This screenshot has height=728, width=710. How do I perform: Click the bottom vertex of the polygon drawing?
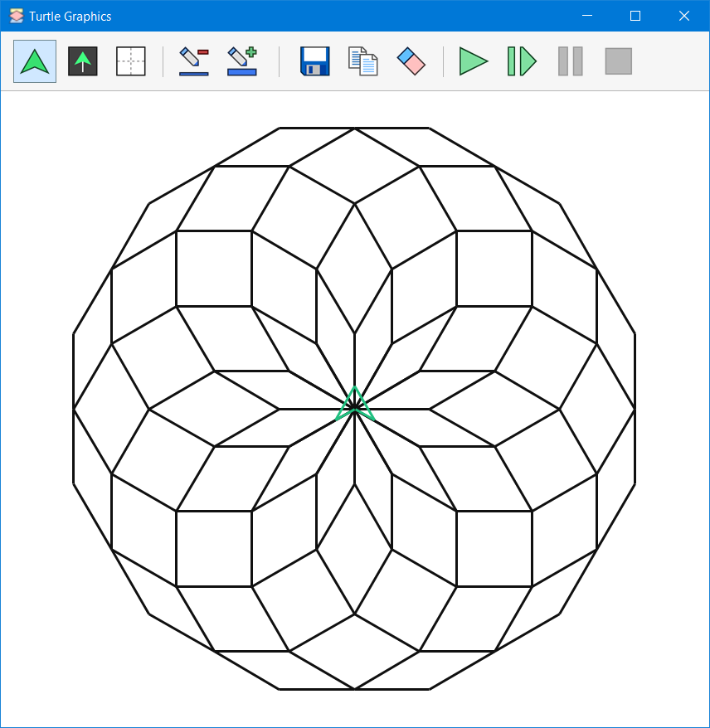354,689
